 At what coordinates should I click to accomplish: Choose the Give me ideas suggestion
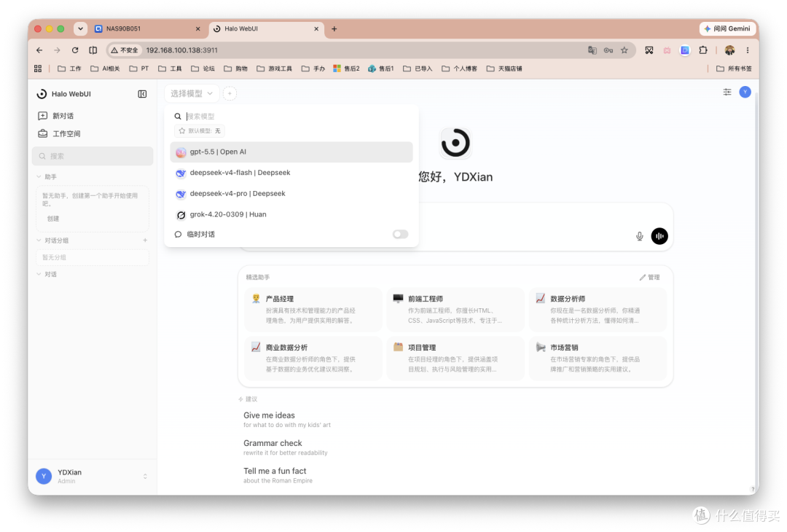(287, 420)
